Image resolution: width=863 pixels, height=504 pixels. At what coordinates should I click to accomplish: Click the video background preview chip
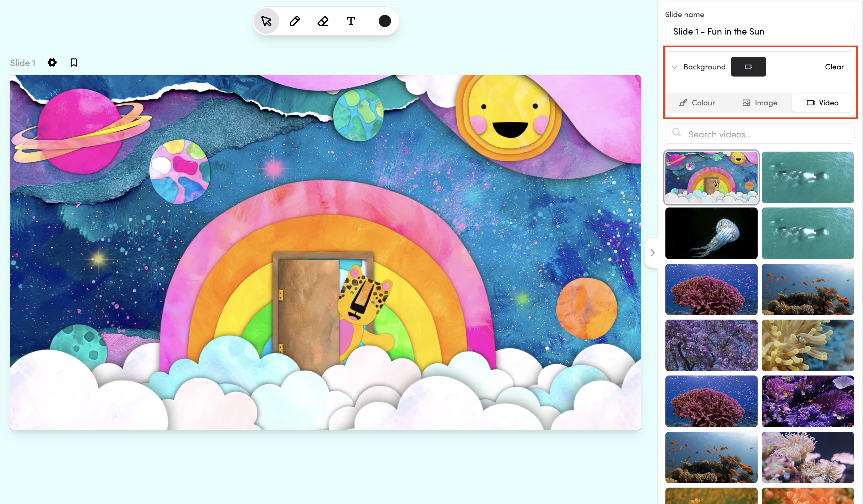coord(748,67)
